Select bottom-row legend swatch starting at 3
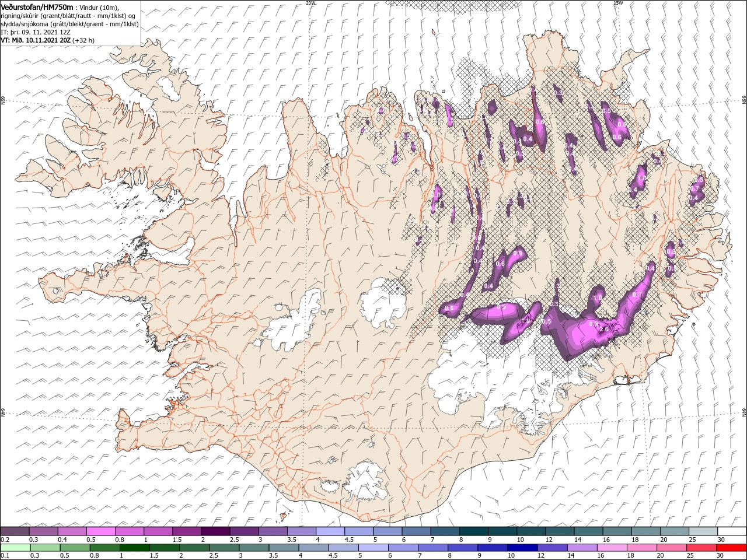This screenshot has width=747, height=560. point(254,548)
